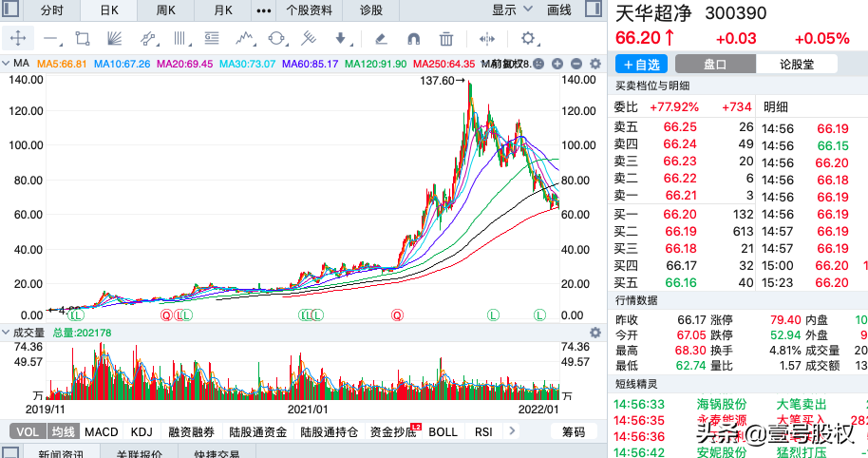Screen dimensions: 868x458
Task: Toggle the magnet snap tool
Action: (413, 39)
